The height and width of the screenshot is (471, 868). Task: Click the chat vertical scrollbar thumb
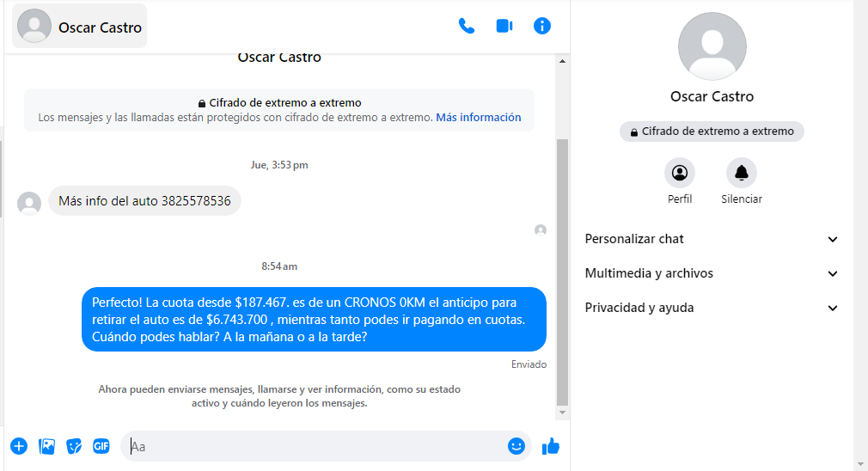point(562,272)
